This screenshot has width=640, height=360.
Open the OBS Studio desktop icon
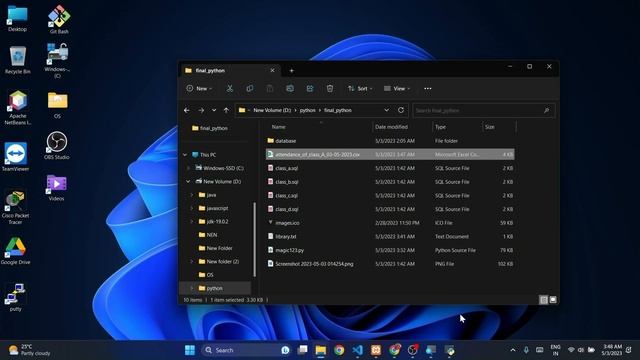click(57, 146)
